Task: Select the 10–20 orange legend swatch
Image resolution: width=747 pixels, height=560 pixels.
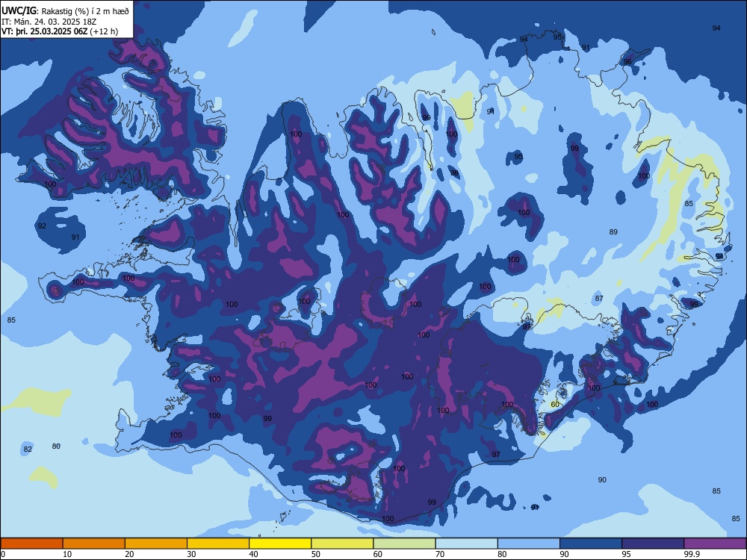Action: pos(94,544)
